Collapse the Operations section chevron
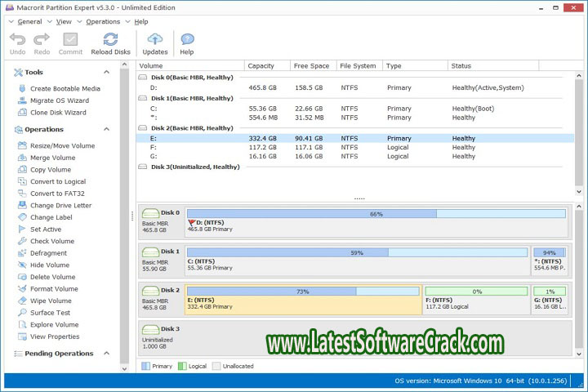588x392 pixels. pos(106,129)
